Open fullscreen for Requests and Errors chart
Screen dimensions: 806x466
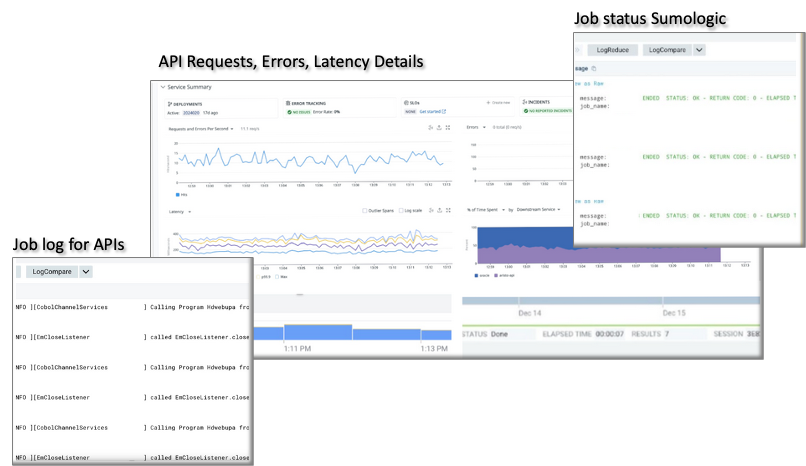(448, 127)
